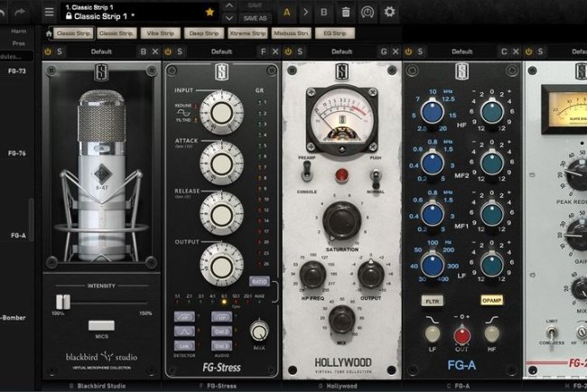Image resolution: width=587 pixels, height=392 pixels.
Task: Click the FLTR button on FG-A
Action: [x=433, y=301]
